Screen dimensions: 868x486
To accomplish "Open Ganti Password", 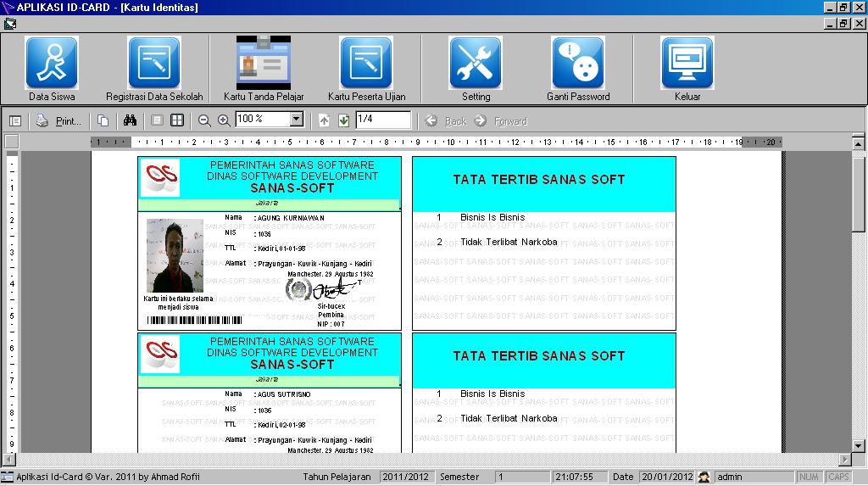I will click(x=578, y=69).
